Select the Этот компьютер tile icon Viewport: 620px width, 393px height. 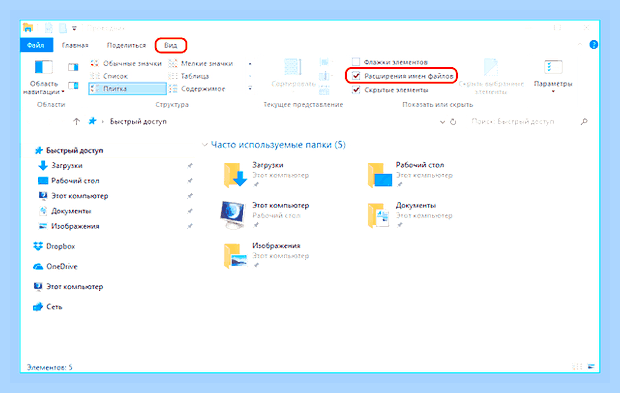[233, 215]
